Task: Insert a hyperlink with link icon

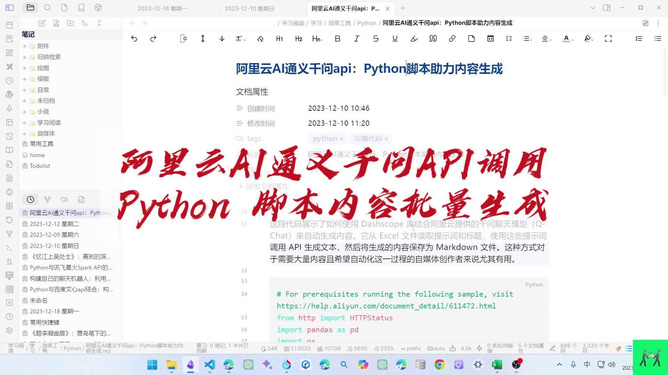Action: point(452,39)
